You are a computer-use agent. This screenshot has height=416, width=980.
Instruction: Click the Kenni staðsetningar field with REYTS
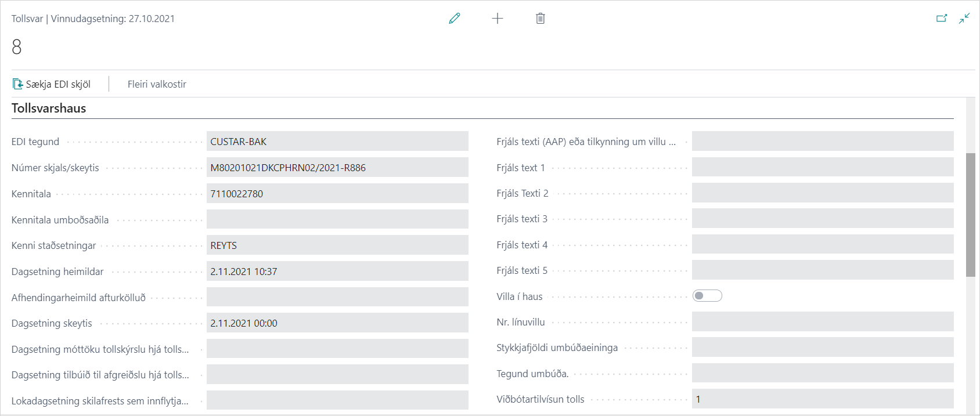[x=337, y=245]
